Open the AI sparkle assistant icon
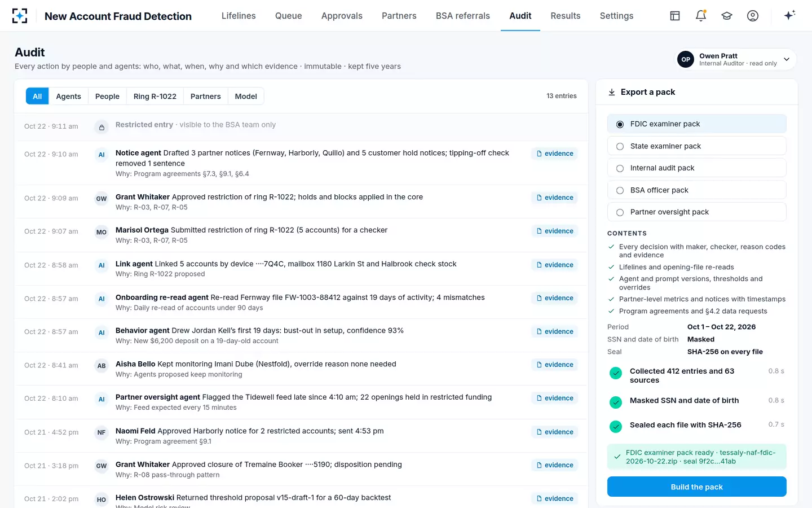Screen dimensions: 812x508 tap(789, 15)
